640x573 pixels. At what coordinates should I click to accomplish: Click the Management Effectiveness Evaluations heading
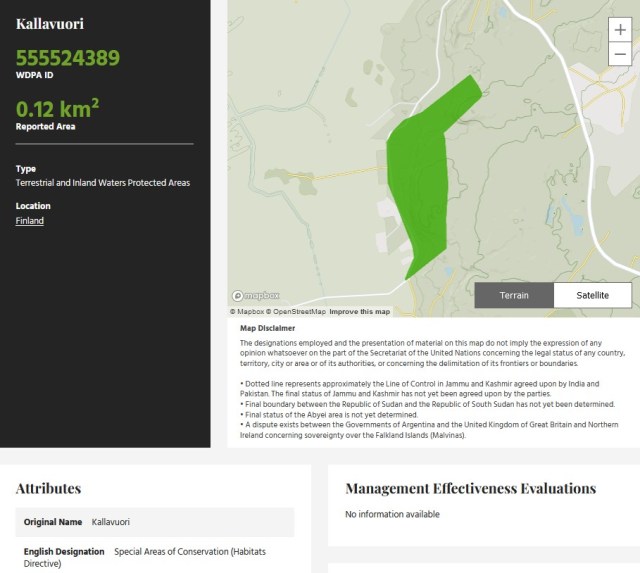click(x=470, y=488)
